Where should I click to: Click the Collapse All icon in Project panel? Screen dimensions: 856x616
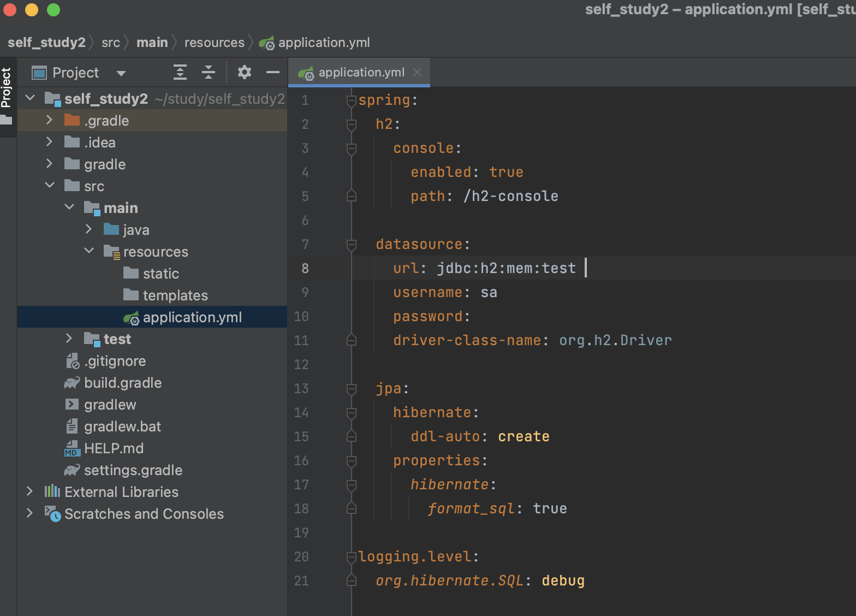click(x=209, y=72)
